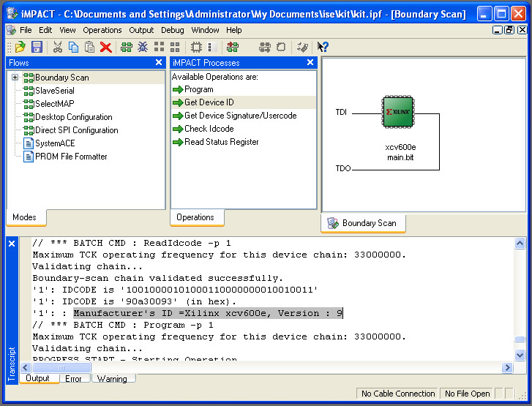Viewport: 532px width, 406px height.
Task: Switch to the Operations tab
Action: (x=197, y=217)
